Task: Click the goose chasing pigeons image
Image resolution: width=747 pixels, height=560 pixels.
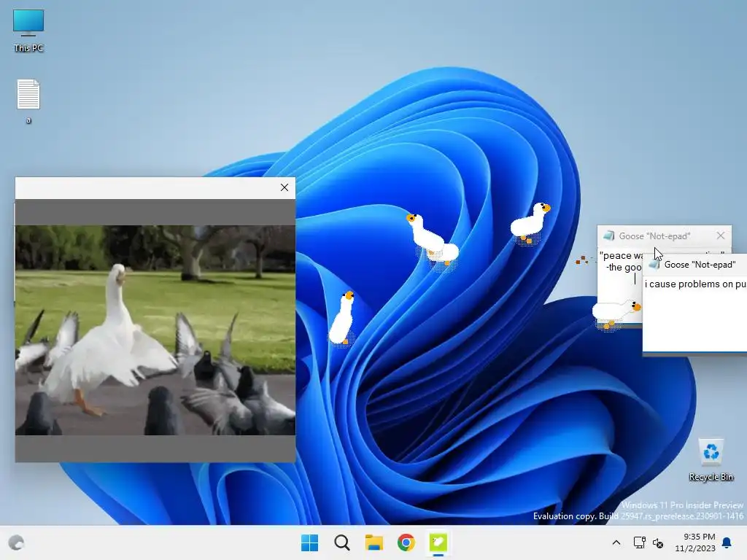Action: [155, 330]
